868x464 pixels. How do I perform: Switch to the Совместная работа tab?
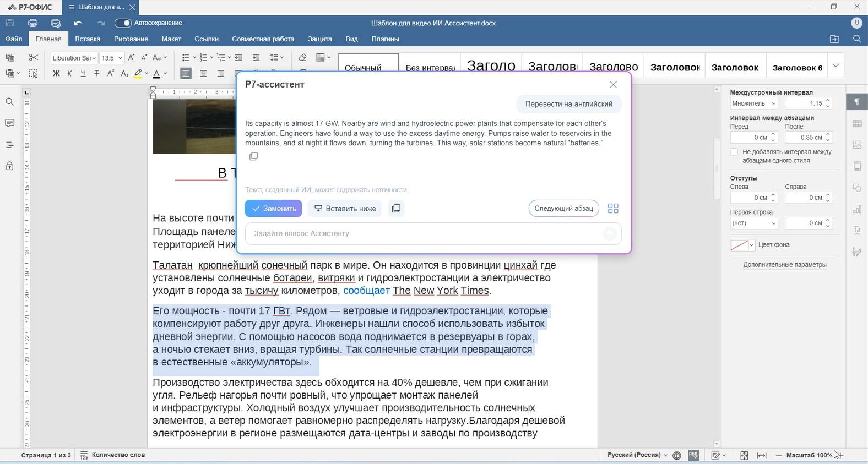[263, 39]
